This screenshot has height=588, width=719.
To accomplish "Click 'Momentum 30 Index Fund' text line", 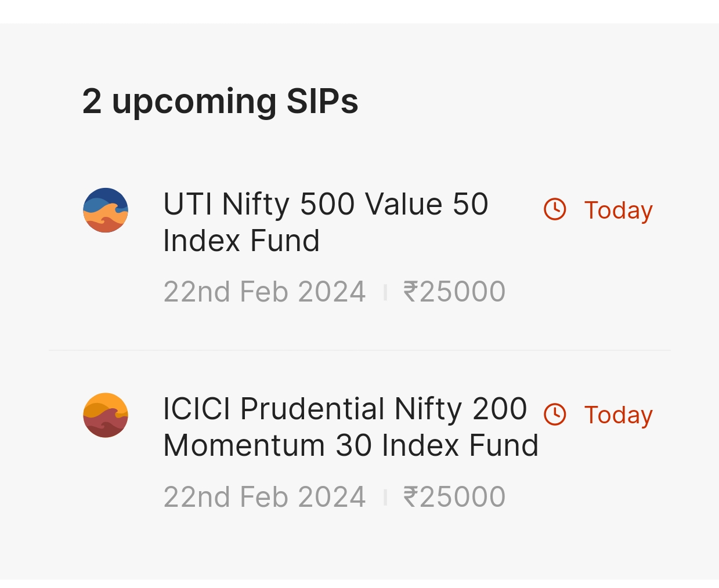I will pos(351,445).
